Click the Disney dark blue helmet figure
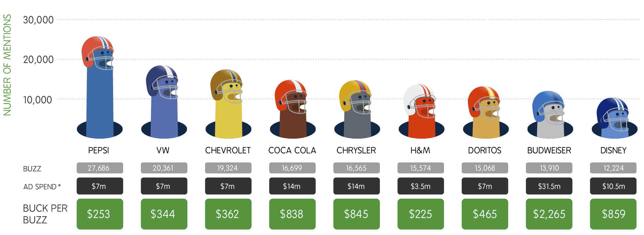Screen dimensions: 644x235 (614, 118)
